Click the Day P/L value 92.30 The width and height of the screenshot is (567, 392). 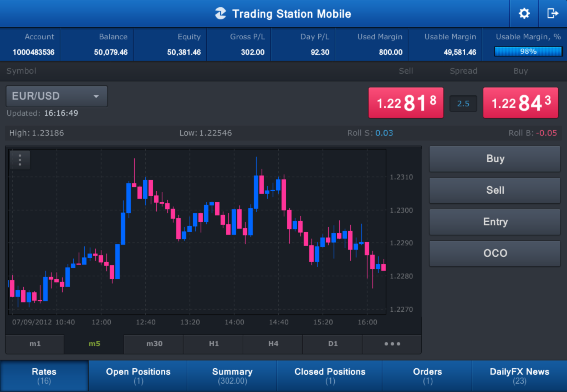point(320,53)
